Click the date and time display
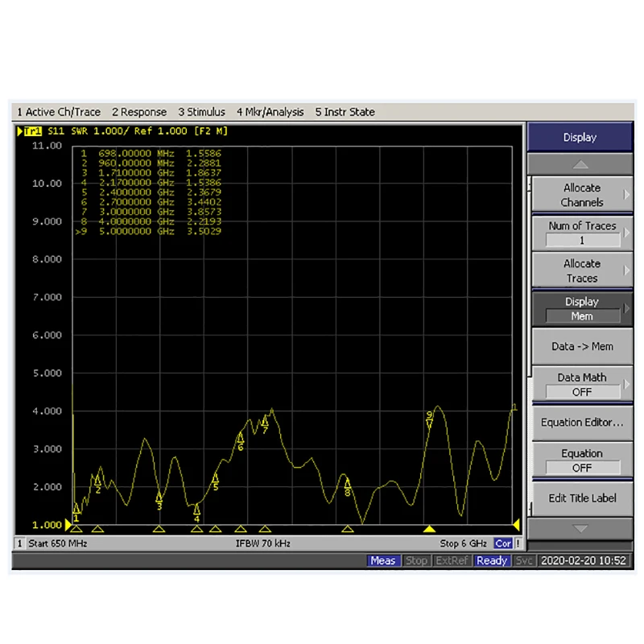The width and height of the screenshot is (644, 644). click(583, 560)
